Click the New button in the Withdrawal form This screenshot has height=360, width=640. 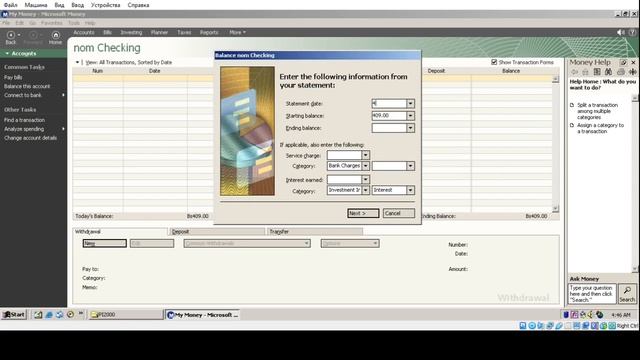pos(104,243)
